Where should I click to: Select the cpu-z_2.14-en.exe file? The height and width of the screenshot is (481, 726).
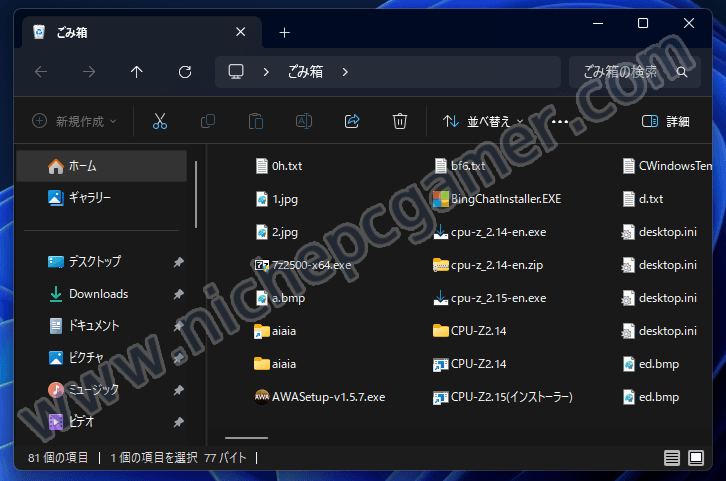click(490, 232)
